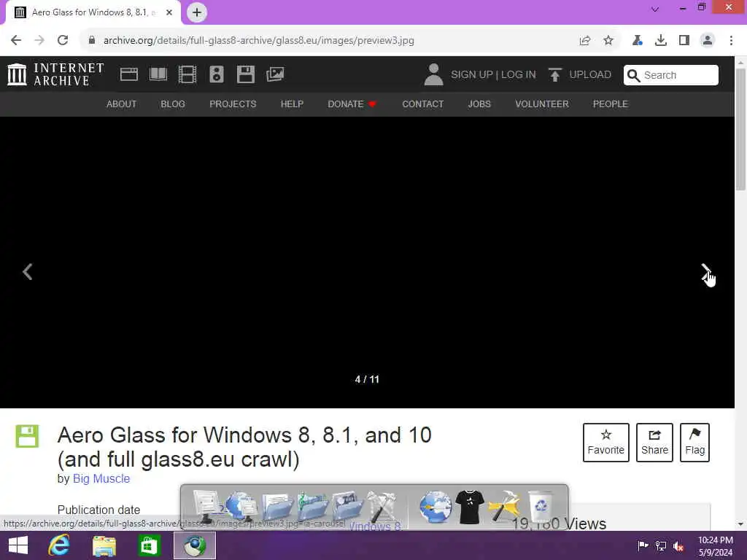Open the browser profile avatar
Screen dimensions: 747x560
[708, 41]
